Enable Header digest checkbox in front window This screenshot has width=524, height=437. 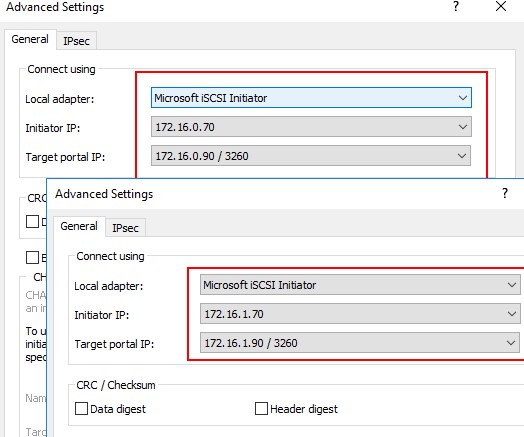[261, 408]
